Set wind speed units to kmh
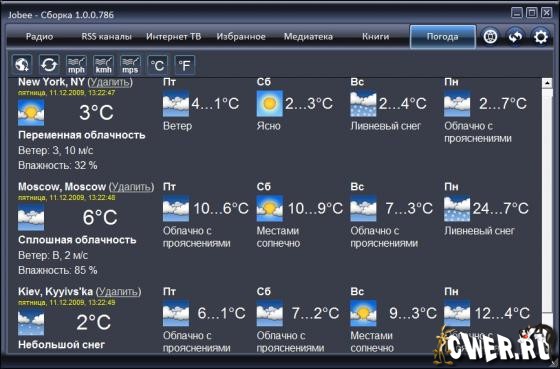The image size is (560, 369). pos(104,65)
